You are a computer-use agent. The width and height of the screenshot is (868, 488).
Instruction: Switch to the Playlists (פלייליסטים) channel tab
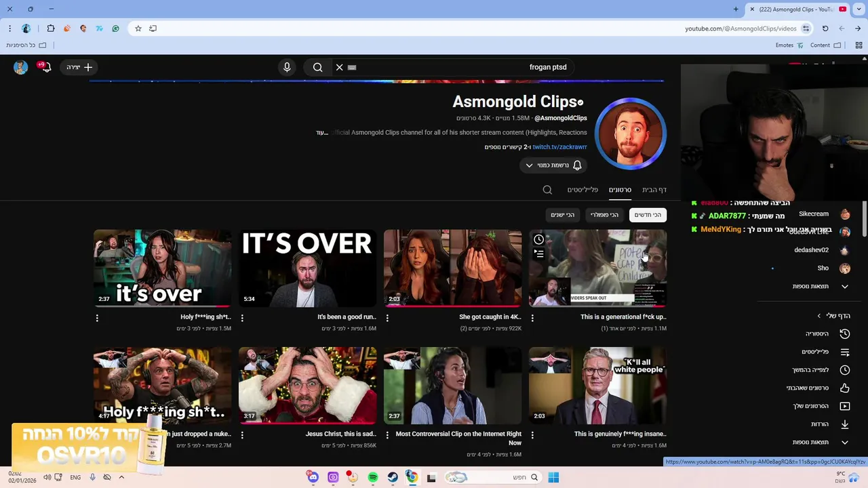pos(583,190)
